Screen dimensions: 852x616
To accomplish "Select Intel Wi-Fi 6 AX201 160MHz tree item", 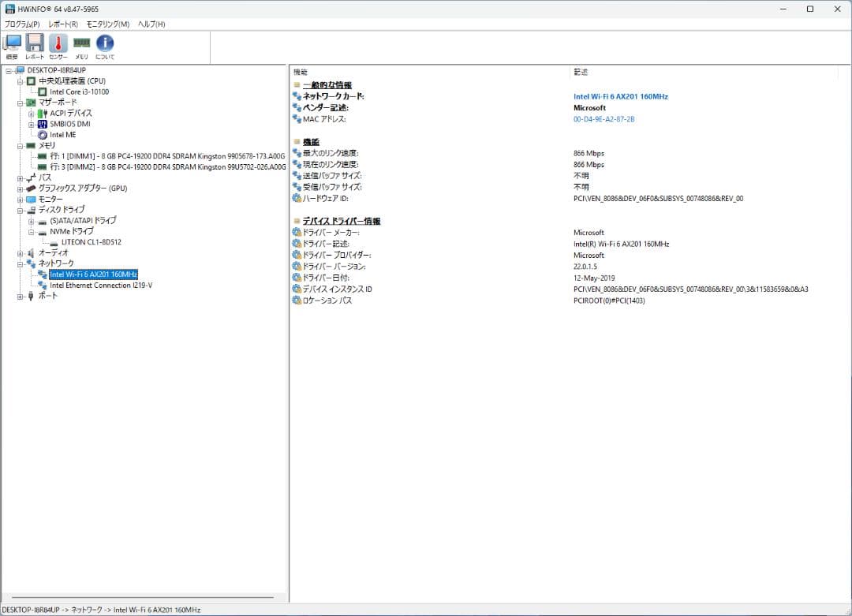I will tap(93, 274).
